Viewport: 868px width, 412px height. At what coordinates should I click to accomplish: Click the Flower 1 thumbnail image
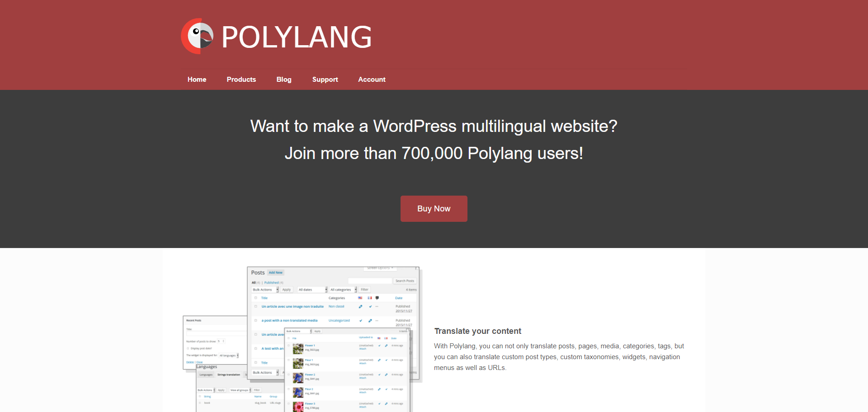pyautogui.click(x=298, y=348)
